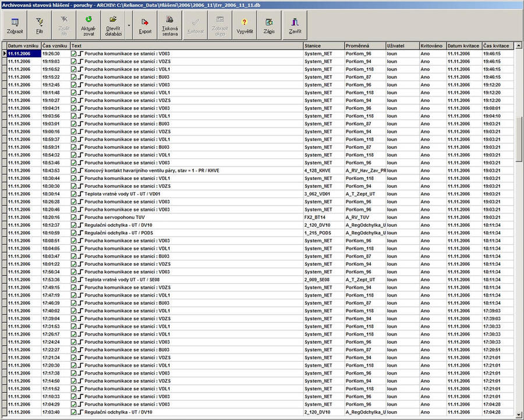This screenshot has width=524, height=420.
Task: Click the Kvitovat toolbar button
Action: (195, 25)
